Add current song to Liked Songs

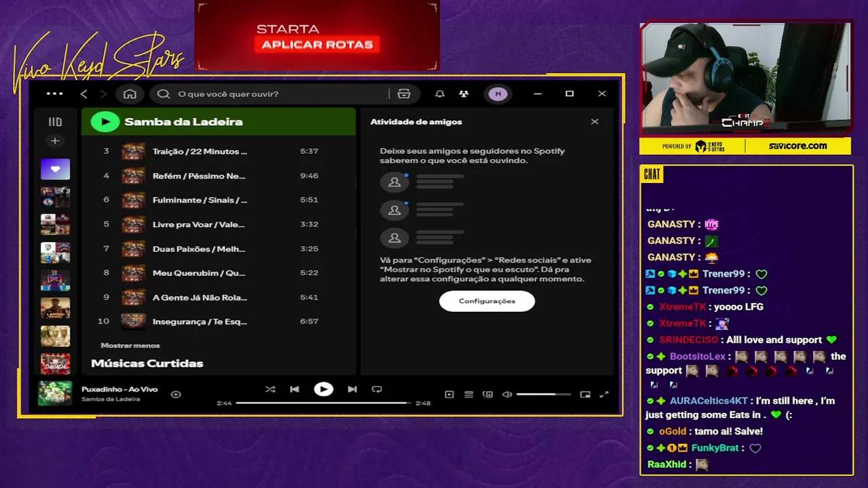176,394
